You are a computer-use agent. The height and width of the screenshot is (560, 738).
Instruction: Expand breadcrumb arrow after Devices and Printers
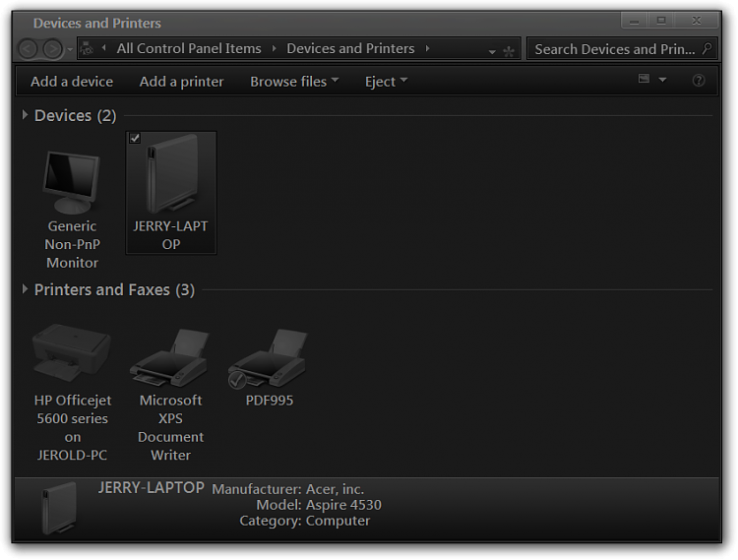pos(427,48)
